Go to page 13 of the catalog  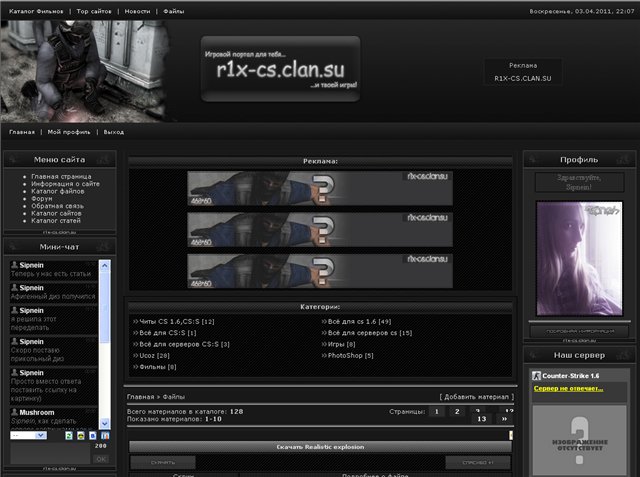[x=482, y=419]
